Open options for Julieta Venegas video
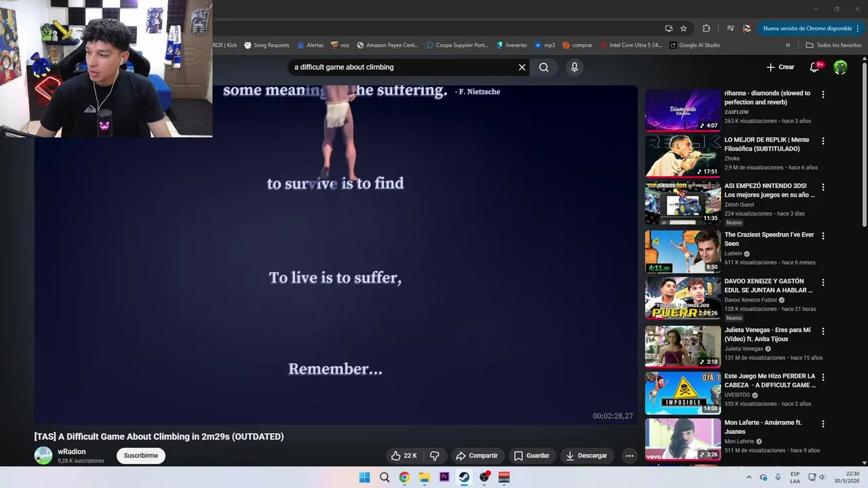The image size is (868, 488). (x=823, y=331)
